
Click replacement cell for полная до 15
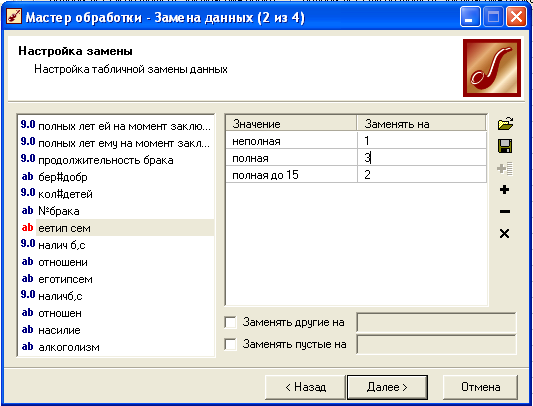click(x=422, y=175)
